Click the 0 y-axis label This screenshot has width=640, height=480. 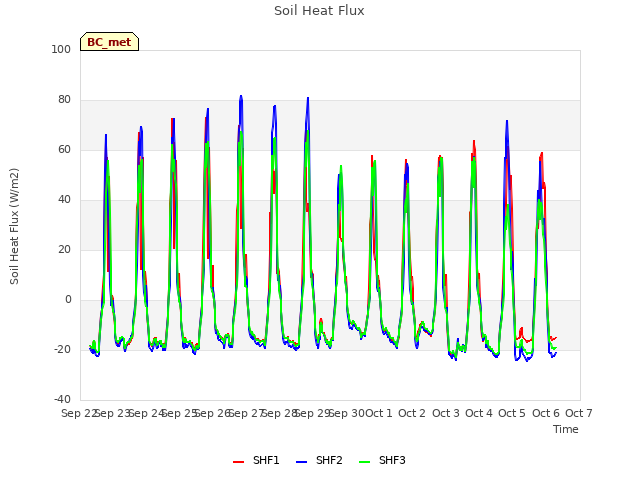(x=68, y=300)
